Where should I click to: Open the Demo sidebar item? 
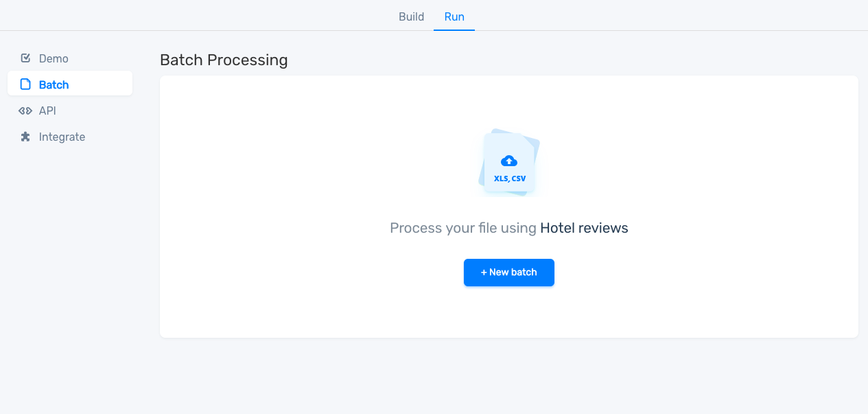click(x=54, y=58)
